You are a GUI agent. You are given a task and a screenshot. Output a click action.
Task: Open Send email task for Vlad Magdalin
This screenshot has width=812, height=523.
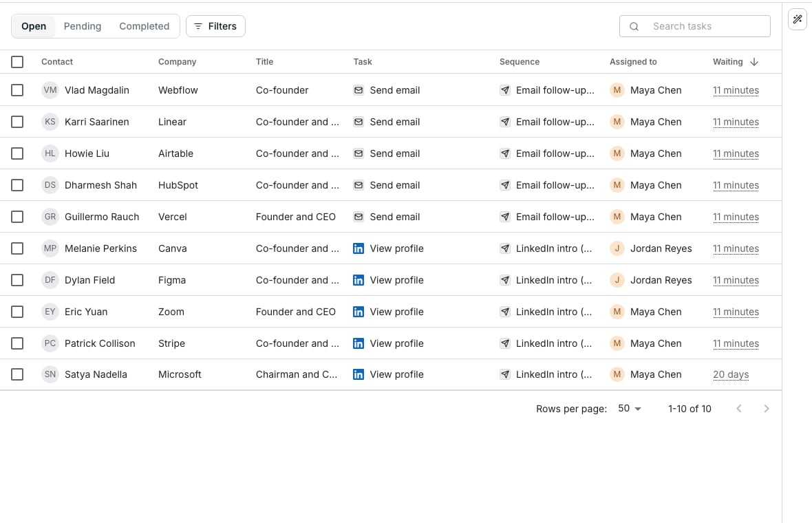pos(394,90)
